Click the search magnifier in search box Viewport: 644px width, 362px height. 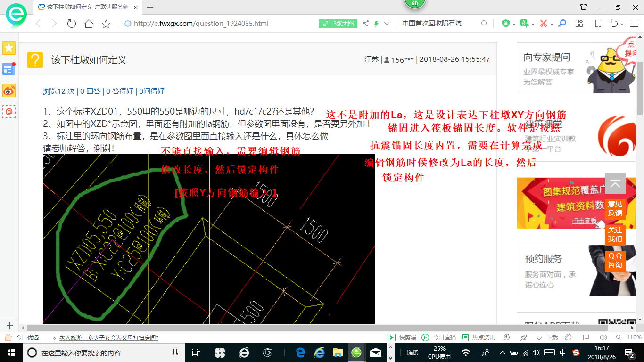484,24
